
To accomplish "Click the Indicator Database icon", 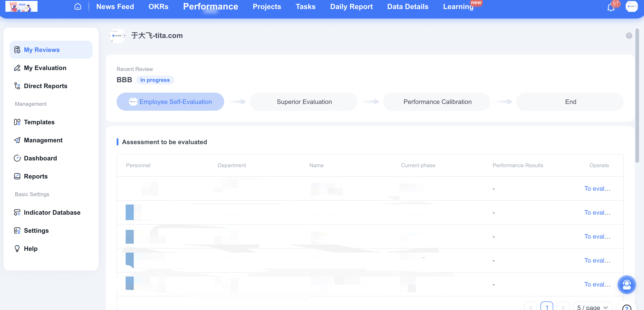I will click(x=17, y=212).
